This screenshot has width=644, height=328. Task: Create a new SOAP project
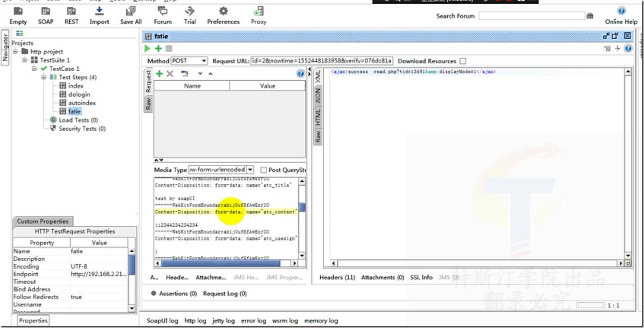tap(46, 16)
